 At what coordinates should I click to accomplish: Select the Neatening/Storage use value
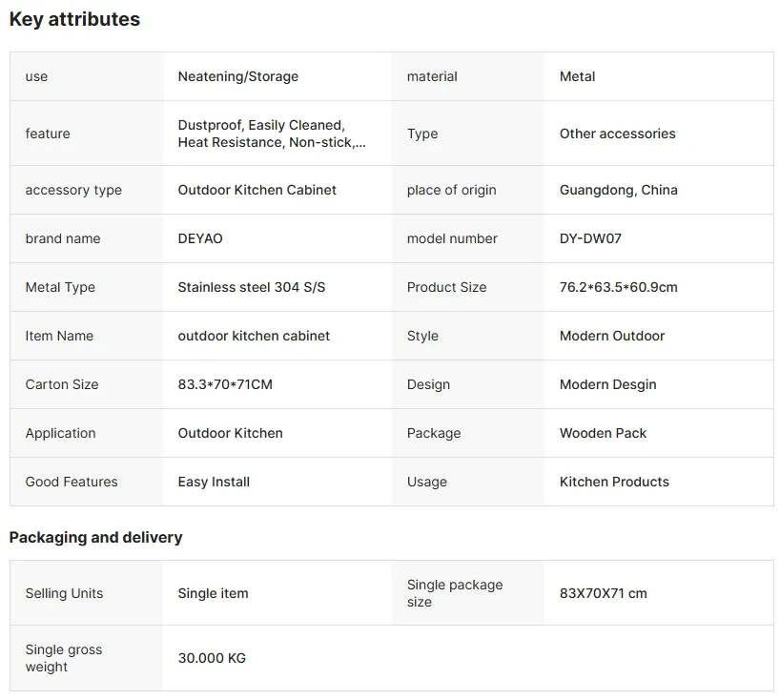pos(238,76)
